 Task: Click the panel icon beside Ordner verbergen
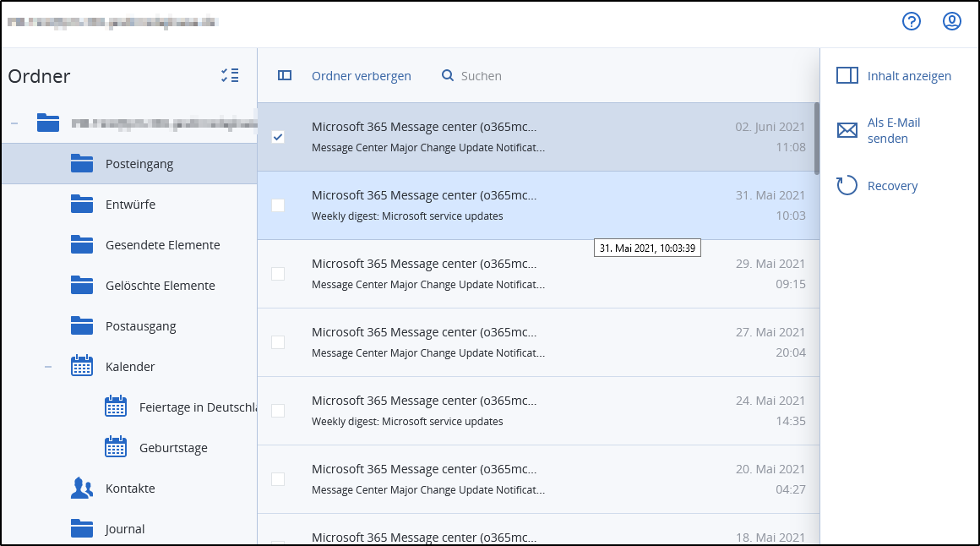point(285,76)
